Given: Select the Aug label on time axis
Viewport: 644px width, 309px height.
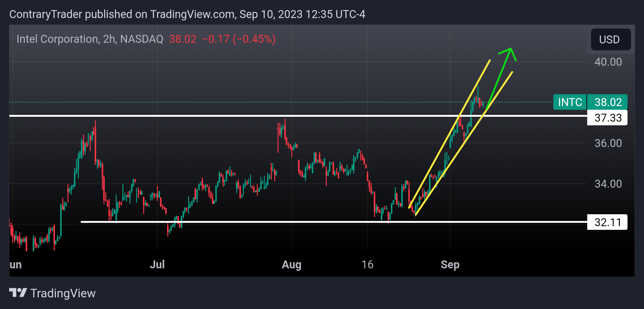Looking at the screenshot, I should (x=291, y=265).
